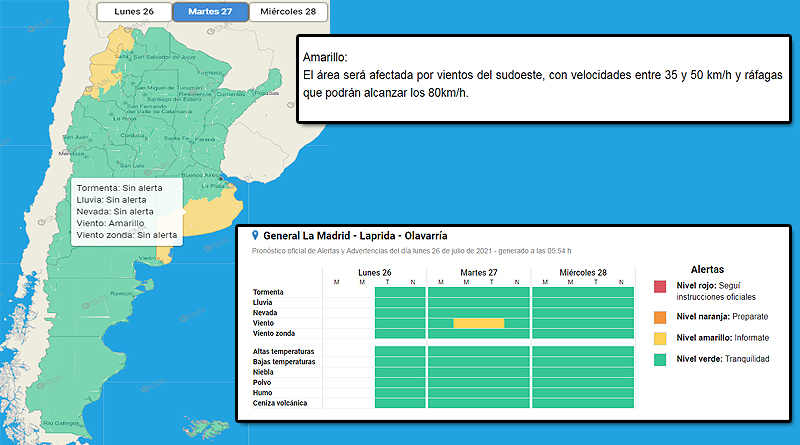Image resolution: width=800 pixels, height=445 pixels.
Task: Click the Viedma label on the map
Action: click(x=148, y=257)
